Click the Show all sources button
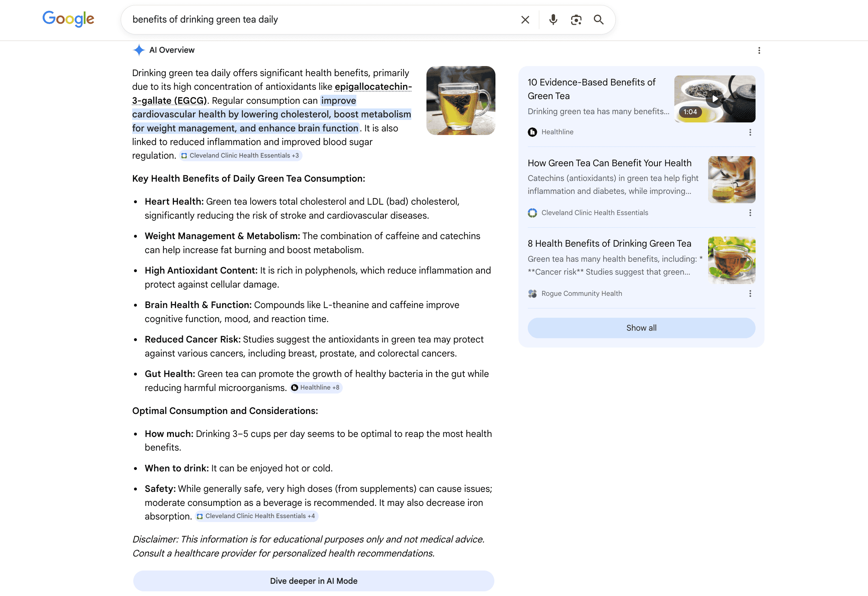 641,328
